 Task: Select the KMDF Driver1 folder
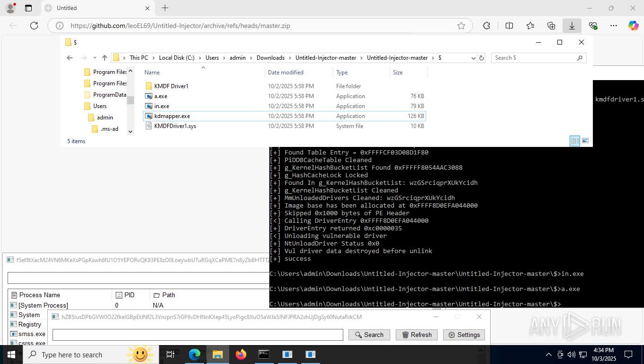tap(284, 86)
